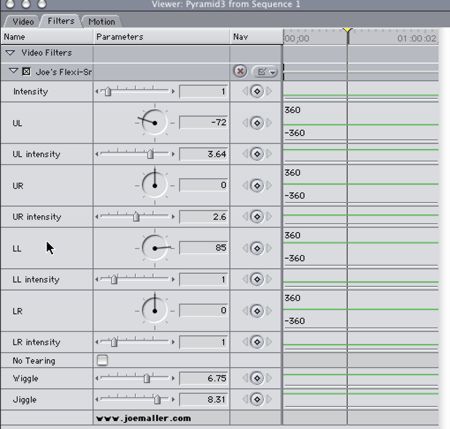Collapse Joe's Flexi-Sr filter parameters
Screen dimensions: 450x429
(14, 71)
